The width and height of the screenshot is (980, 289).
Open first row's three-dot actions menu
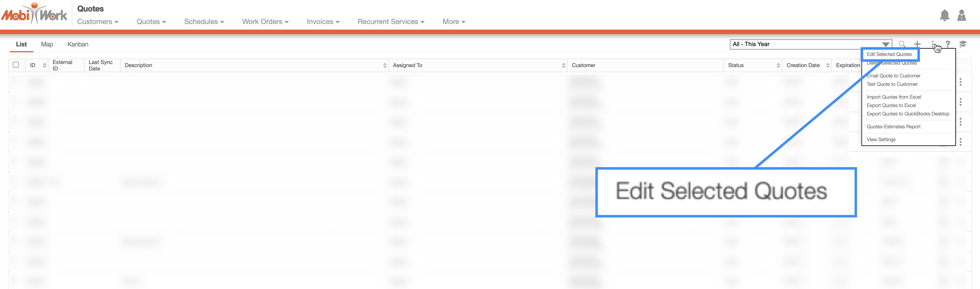click(960, 82)
